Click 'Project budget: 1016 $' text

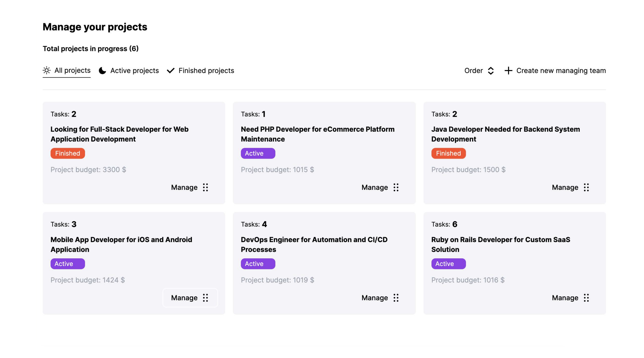(x=468, y=280)
